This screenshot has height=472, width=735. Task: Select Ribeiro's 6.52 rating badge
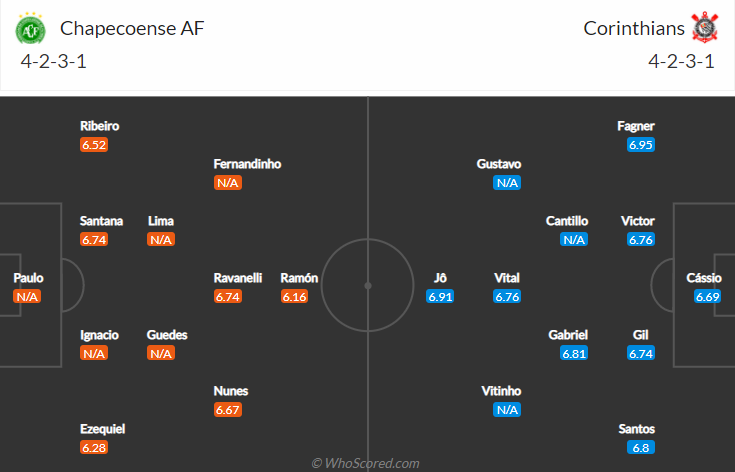pos(94,144)
